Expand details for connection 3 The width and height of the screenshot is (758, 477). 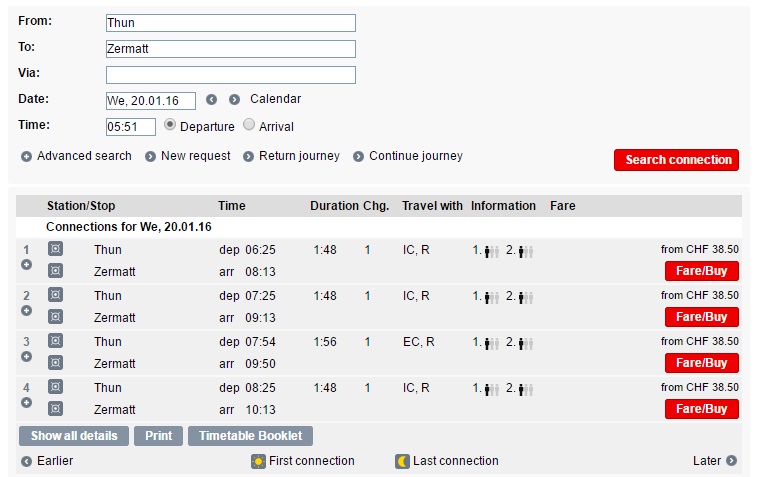click(27, 357)
